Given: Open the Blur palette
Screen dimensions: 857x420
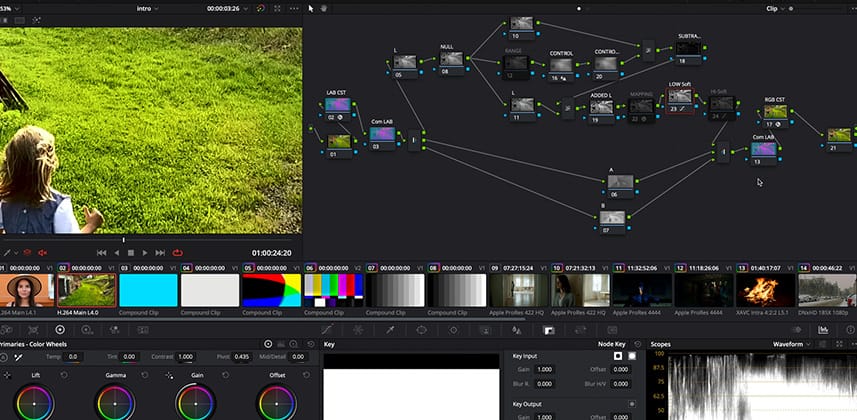Looking at the screenshot, I should pos(516,330).
